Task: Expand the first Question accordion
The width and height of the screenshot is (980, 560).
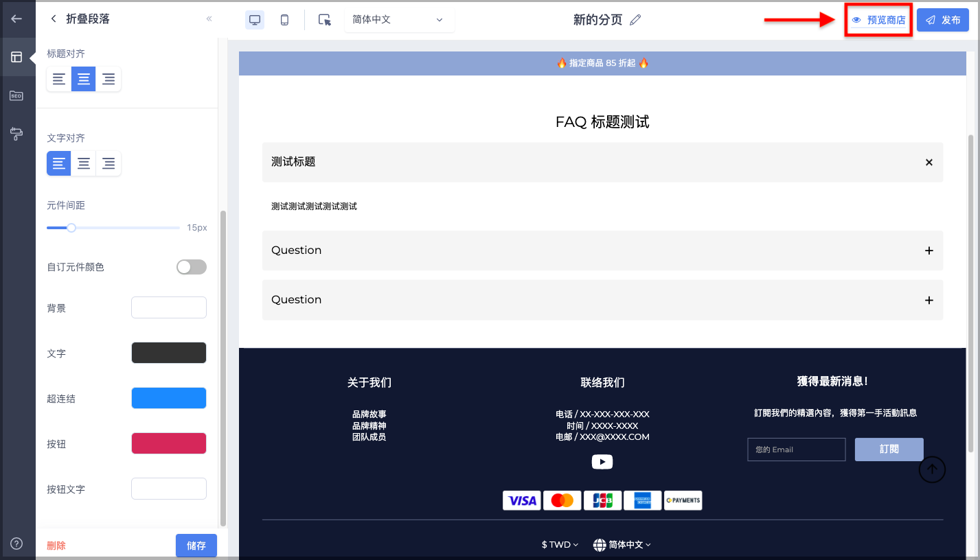Action: pyautogui.click(x=602, y=250)
